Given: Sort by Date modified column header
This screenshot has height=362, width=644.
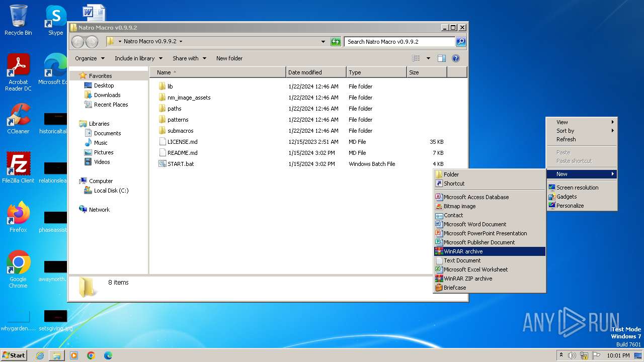Looking at the screenshot, I should click(x=316, y=72).
